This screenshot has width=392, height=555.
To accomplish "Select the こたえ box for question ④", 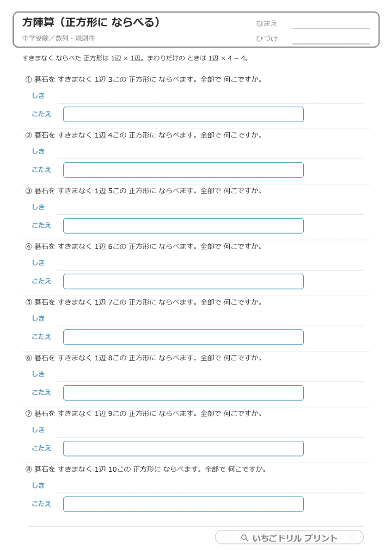I will point(184,281).
